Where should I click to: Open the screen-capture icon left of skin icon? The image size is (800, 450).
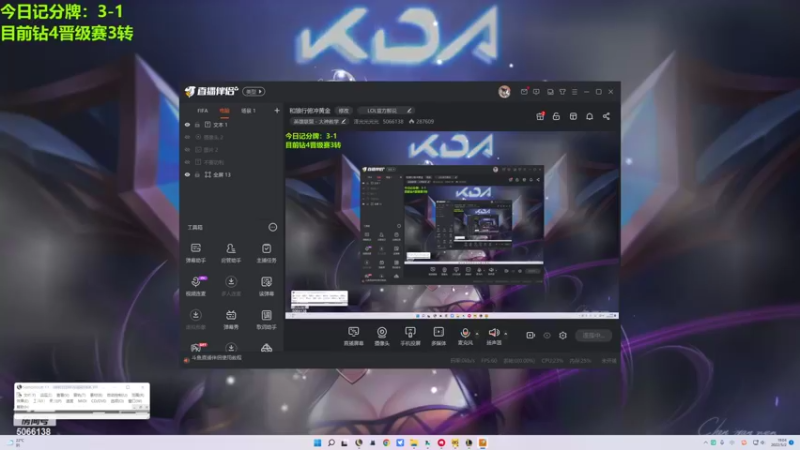coord(550,92)
